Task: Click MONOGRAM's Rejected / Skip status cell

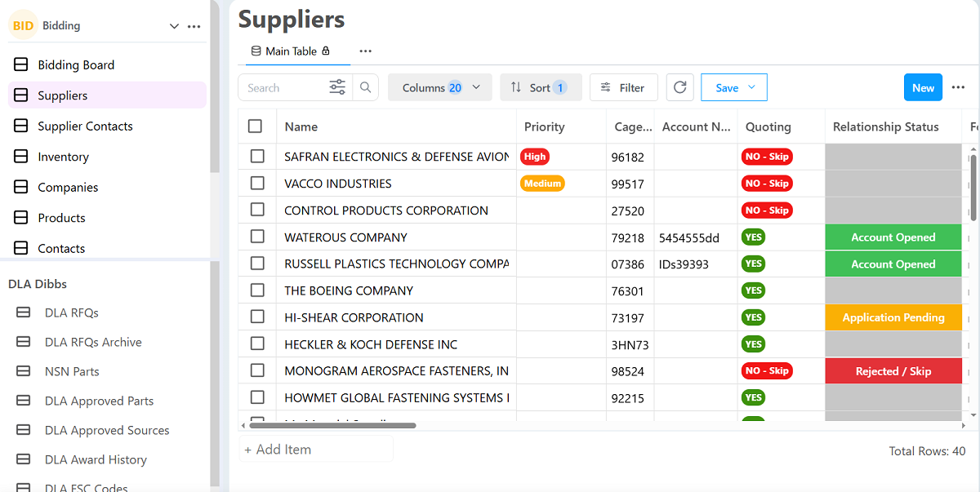Action: point(893,371)
